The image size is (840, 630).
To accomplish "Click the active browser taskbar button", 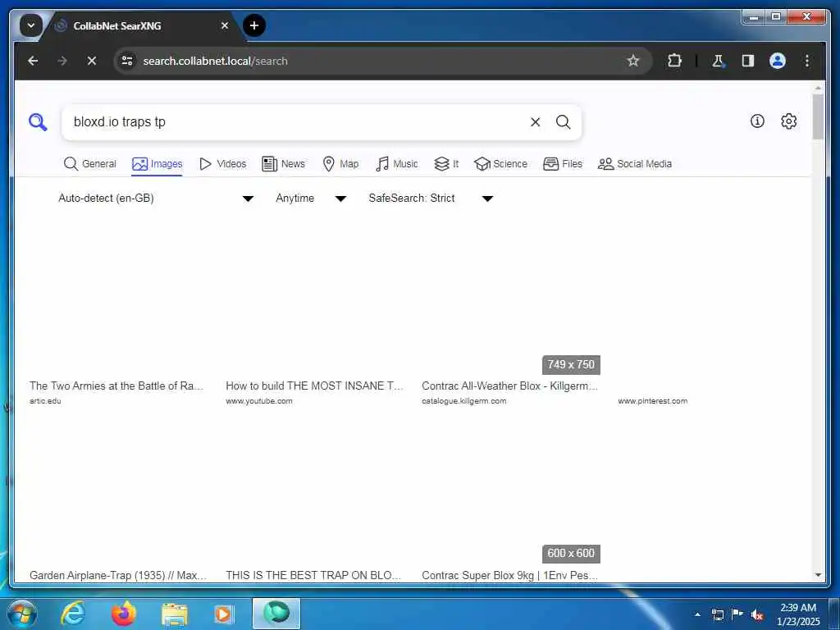I will 276,614.
